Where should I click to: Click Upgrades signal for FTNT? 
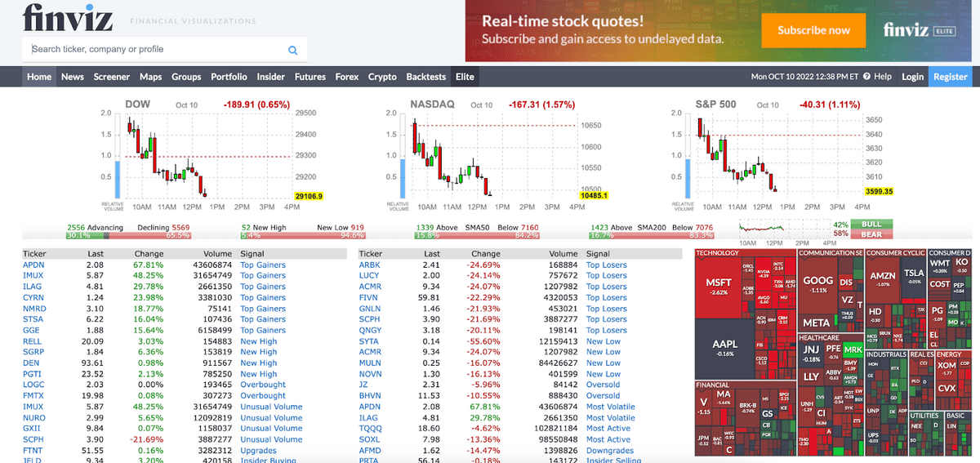(258, 450)
